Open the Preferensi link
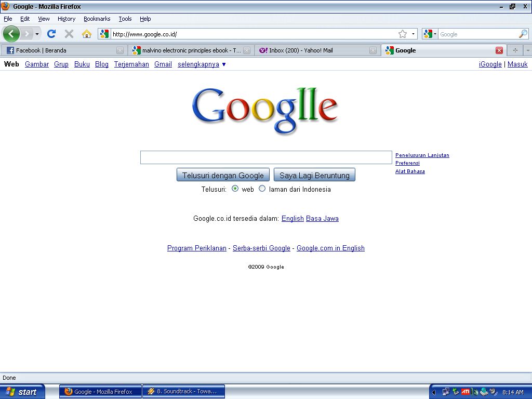The width and height of the screenshot is (532, 399). point(407,163)
